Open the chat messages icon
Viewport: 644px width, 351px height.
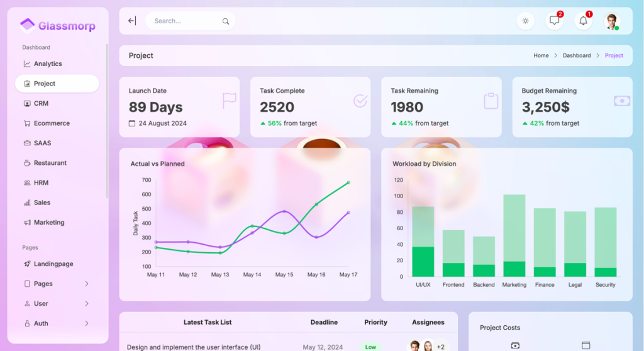click(x=554, y=21)
